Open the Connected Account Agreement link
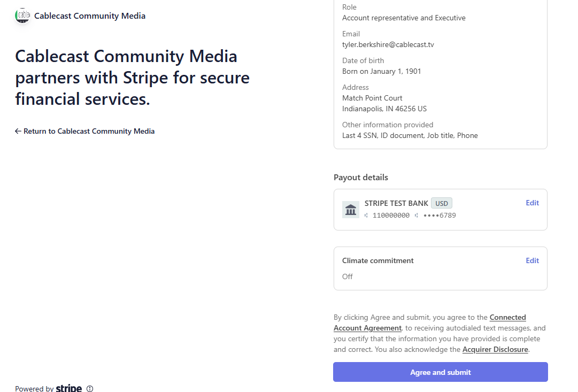Screen dimensions: 578x392 tap(430, 322)
